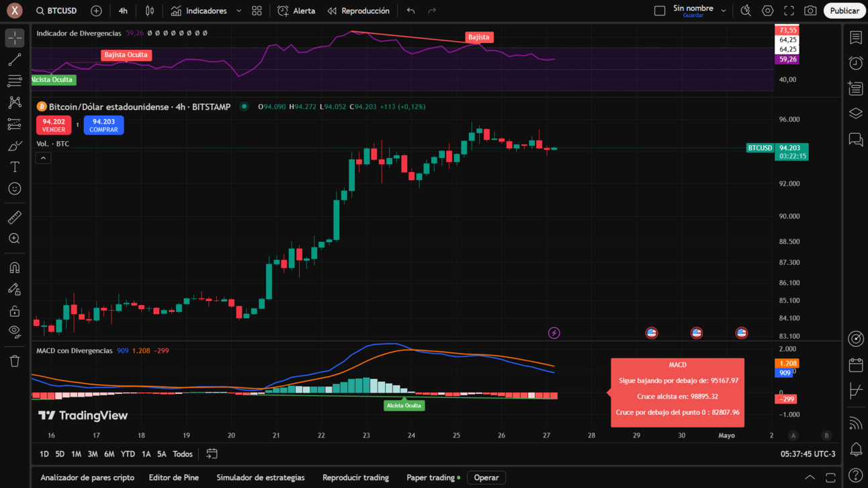This screenshot has height=488, width=868.
Task: Open the 4h interval selector
Action: pyautogui.click(x=123, y=11)
